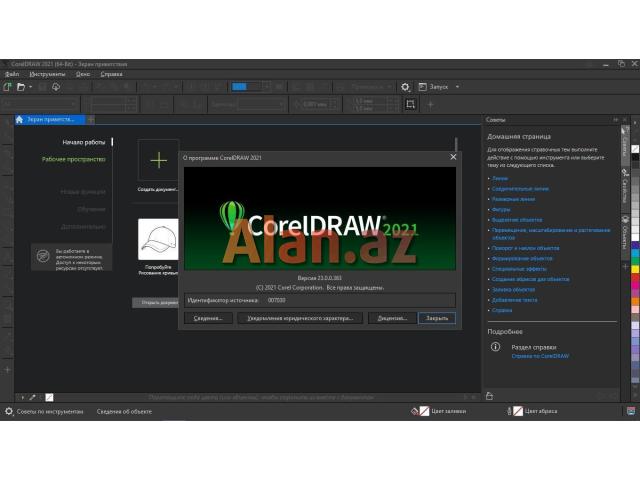The height and width of the screenshot is (480, 640).
Task: Click the eyedropper icon in document palette
Action: point(32,397)
